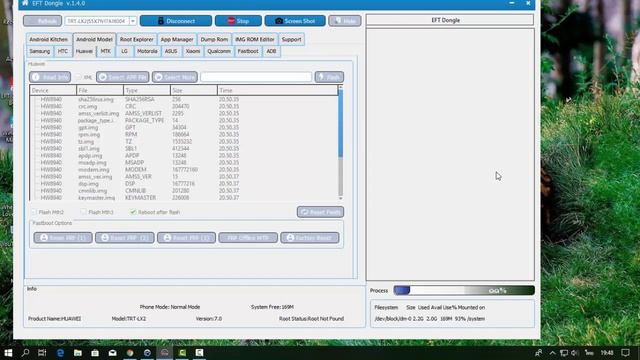Click the Read Info button
The width and height of the screenshot is (640, 360).
[50, 77]
